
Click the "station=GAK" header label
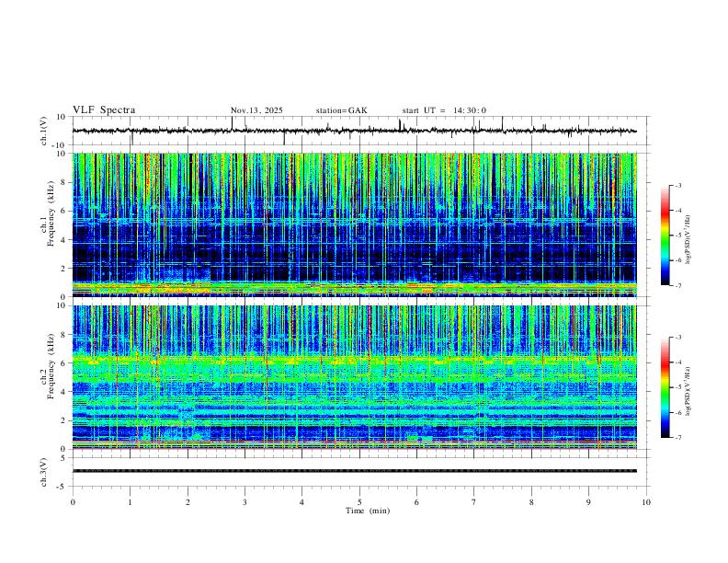click(x=342, y=110)
